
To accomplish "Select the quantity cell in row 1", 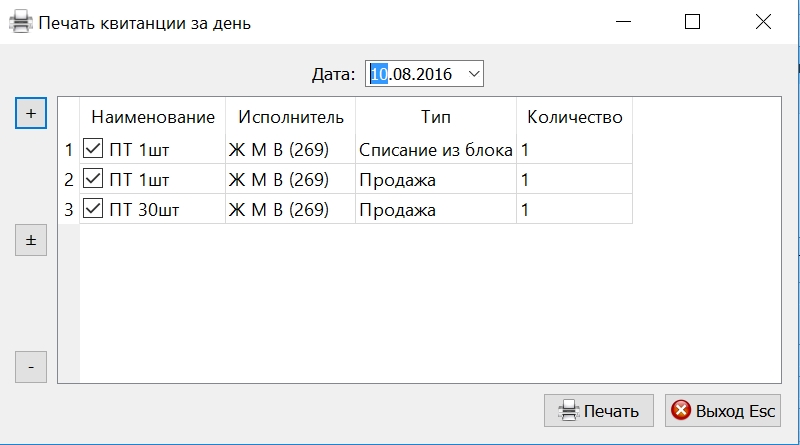I will pos(574,149).
